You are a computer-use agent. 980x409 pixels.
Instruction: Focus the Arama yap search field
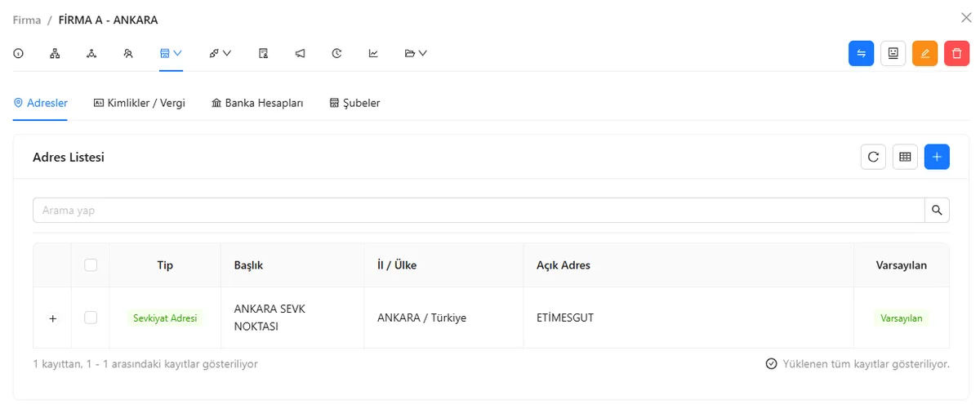(x=479, y=210)
